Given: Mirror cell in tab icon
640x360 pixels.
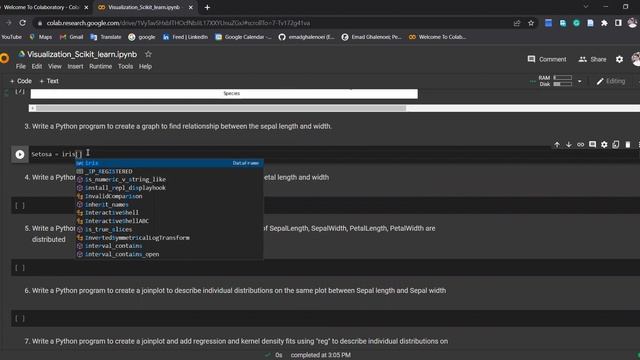Looking at the screenshot, I should click(x=616, y=144).
